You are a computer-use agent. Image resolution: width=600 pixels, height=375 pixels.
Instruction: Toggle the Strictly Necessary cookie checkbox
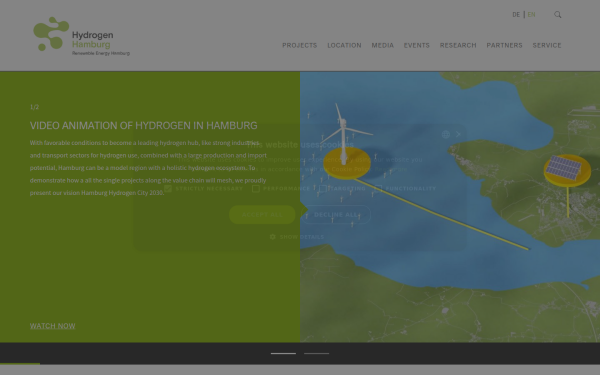tap(168, 188)
